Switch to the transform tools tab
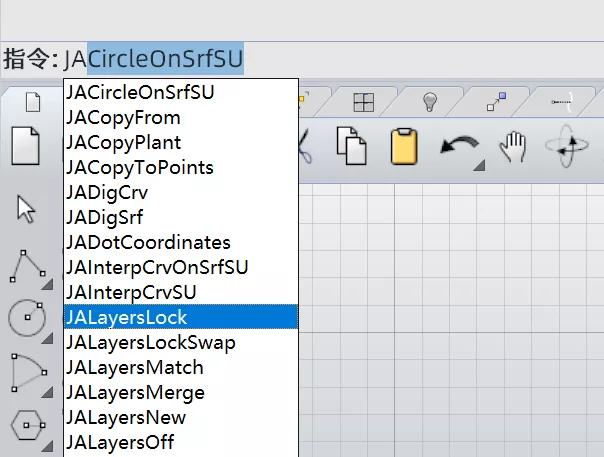The height and width of the screenshot is (457, 604). [x=496, y=101]
